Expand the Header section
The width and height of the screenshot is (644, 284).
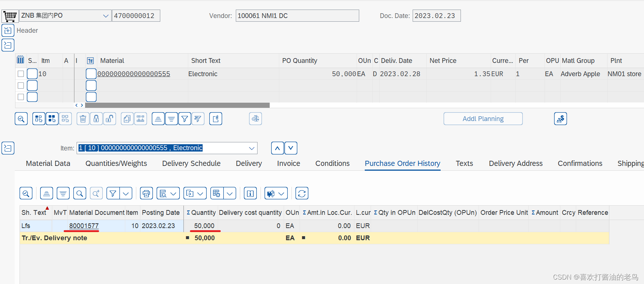(8, 31)
